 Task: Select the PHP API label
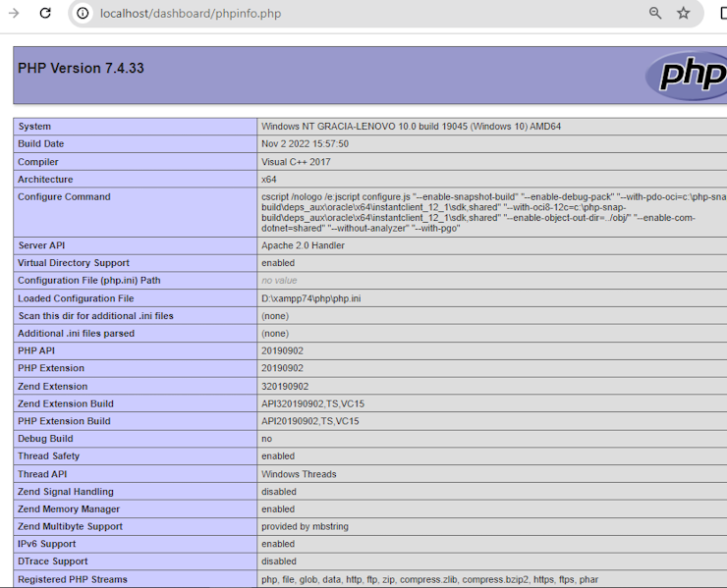pyautogui.click(x=36, y=351)
